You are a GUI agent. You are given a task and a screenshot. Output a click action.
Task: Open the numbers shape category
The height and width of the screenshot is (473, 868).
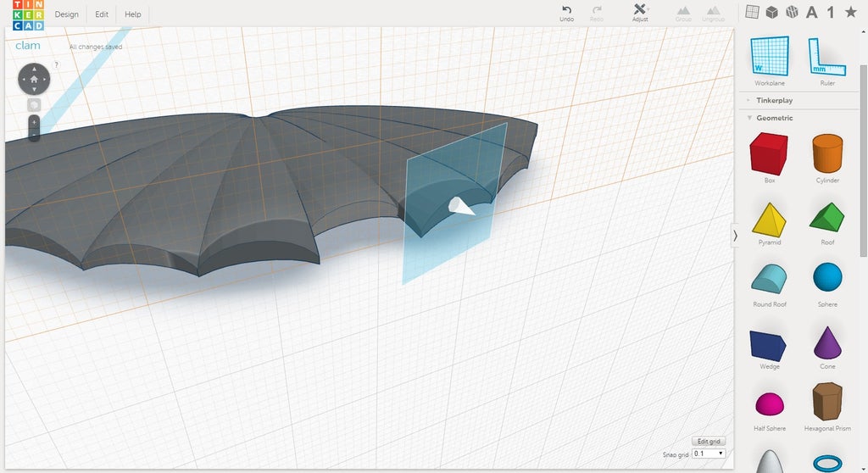point(831,12)
